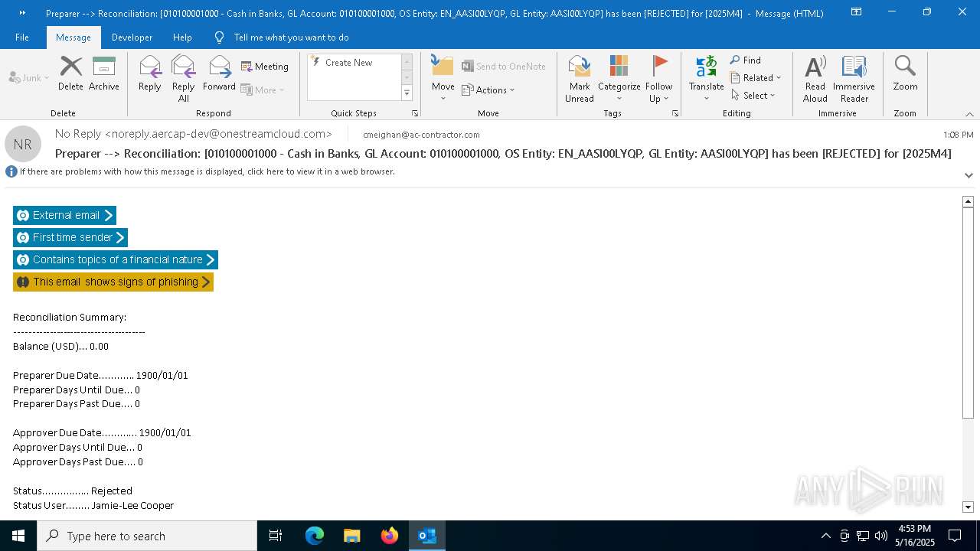Open Windows Start menu
The height and width of the screenshot is (551, 980).
tap(18, 536)
